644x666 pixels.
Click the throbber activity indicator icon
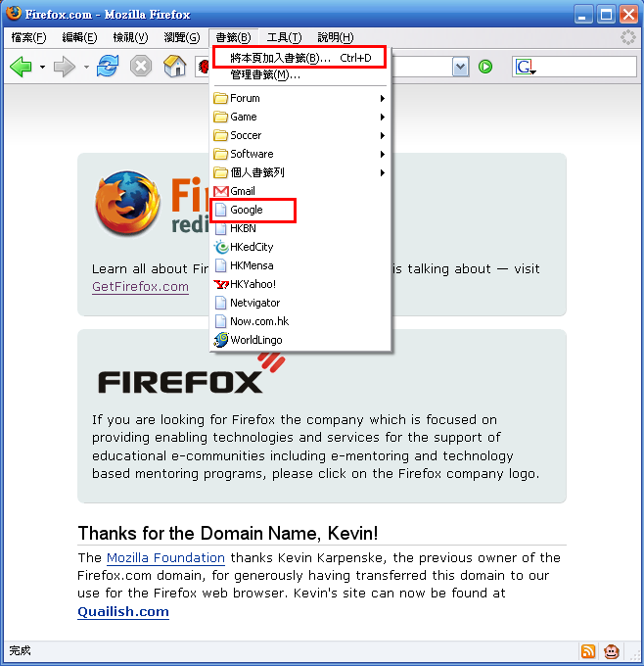click(x=628, y=37)
